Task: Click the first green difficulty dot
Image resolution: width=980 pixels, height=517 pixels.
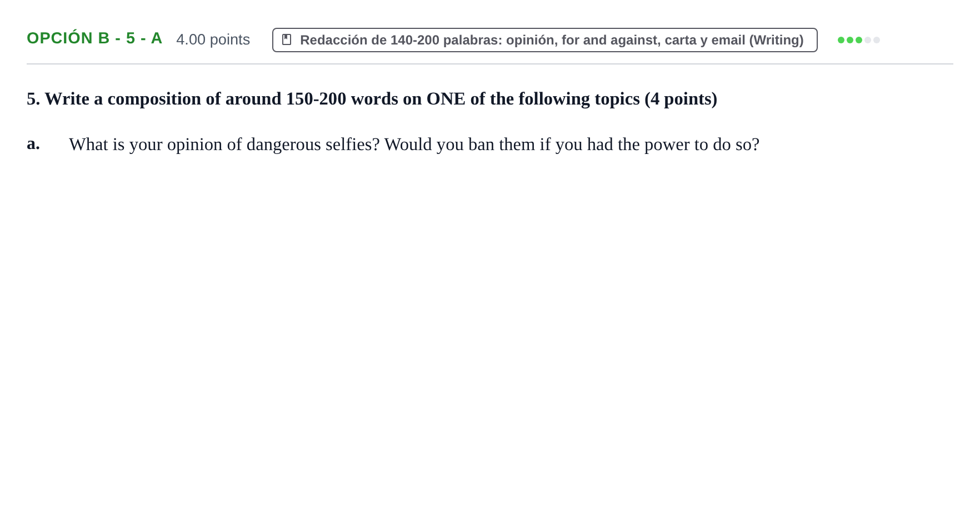Action: [841, 40]
